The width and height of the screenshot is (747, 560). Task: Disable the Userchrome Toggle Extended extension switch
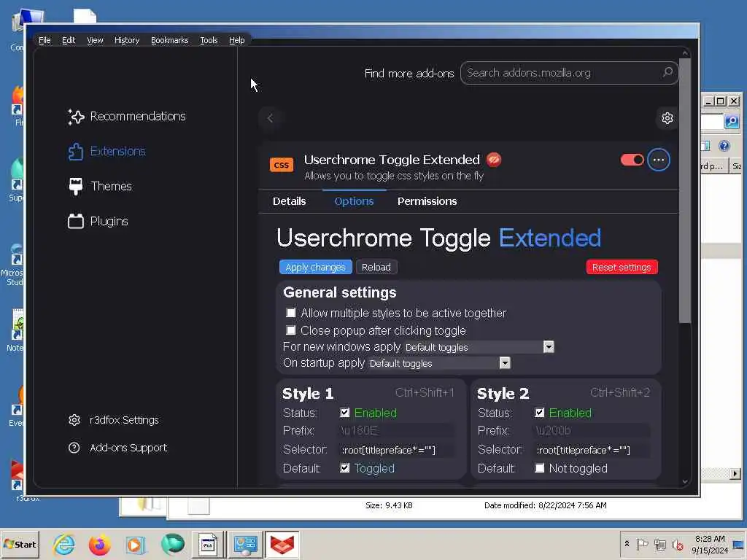coord(632,160)
